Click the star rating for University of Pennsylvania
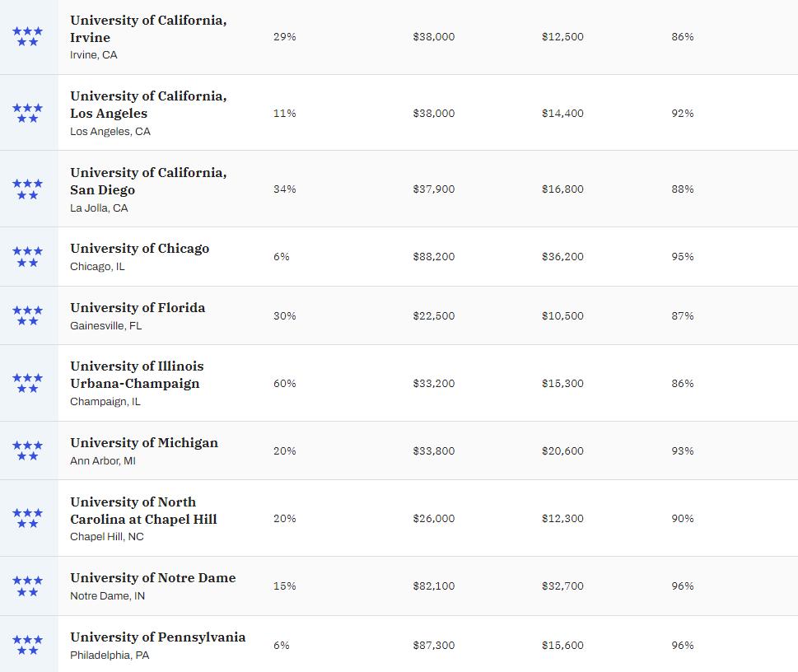 coord(27,646)
